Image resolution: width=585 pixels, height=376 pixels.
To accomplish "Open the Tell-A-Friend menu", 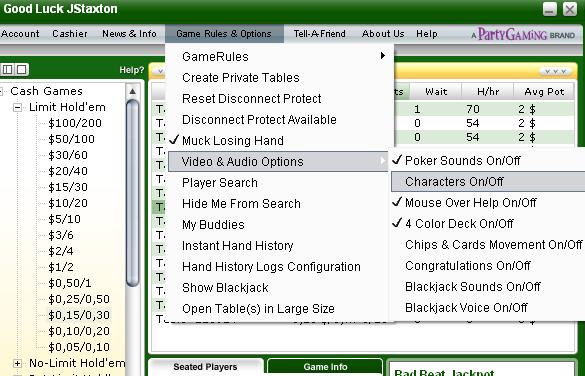I will [x=319, y=34].
